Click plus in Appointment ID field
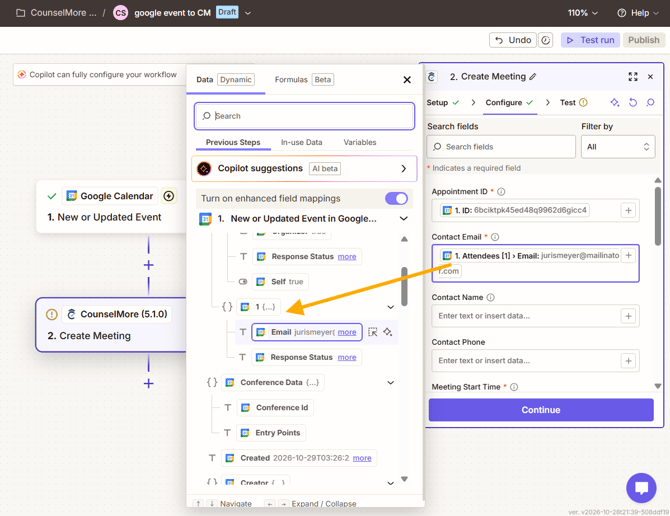The width and height of the screenshot is (670, 516). coord(628,210)
